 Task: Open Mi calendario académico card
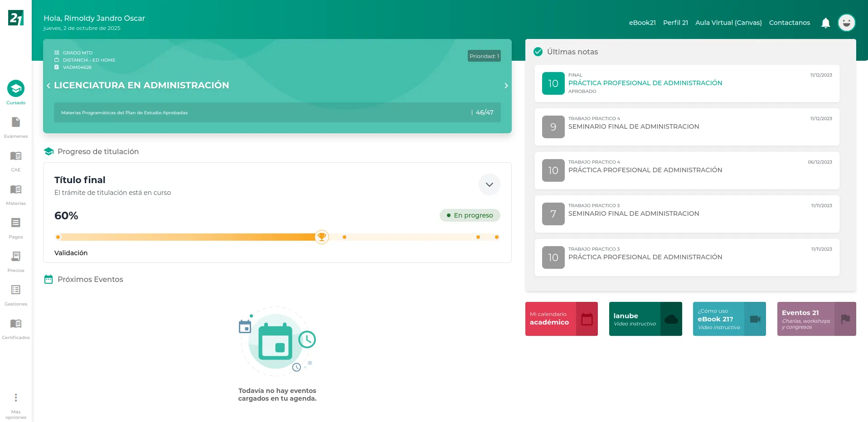[x=561, y=319]
